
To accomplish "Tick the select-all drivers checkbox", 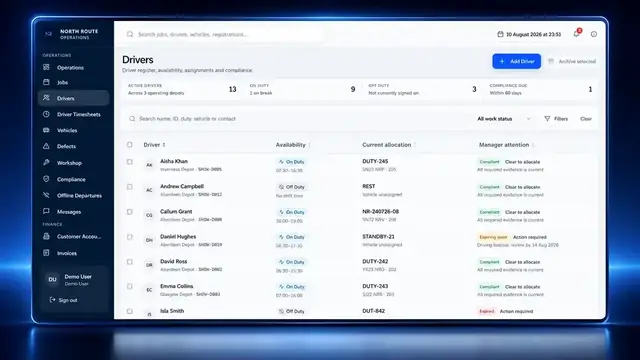I will pyautogui.click(x=129, y=144).
